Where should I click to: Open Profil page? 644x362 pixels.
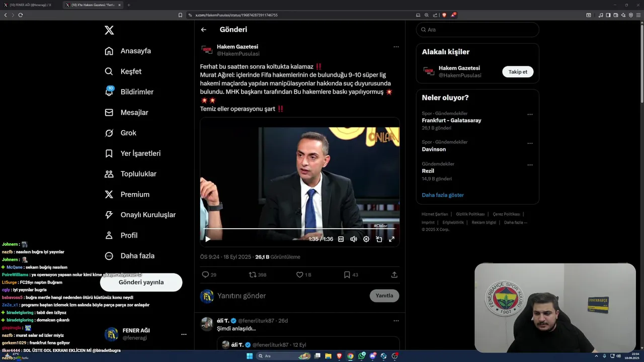121,235
